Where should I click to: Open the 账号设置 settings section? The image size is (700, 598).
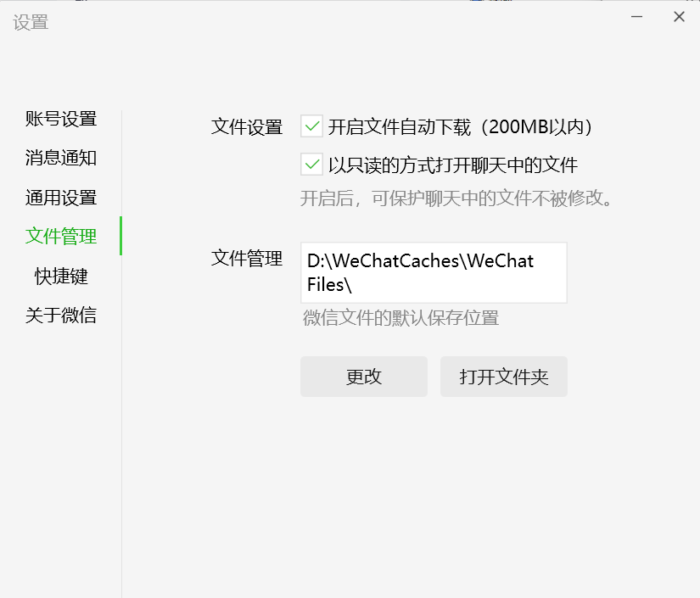(x=61, y=119)
